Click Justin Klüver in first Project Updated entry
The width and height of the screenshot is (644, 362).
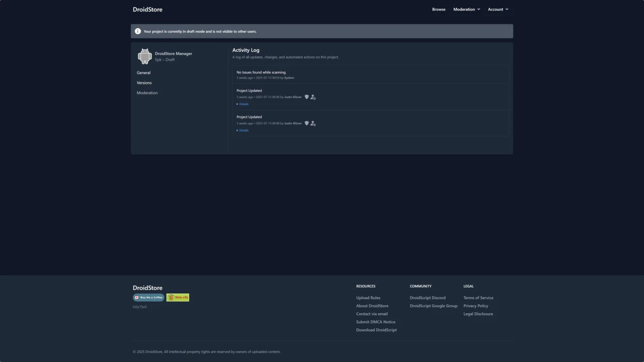[x=293, y=97]
